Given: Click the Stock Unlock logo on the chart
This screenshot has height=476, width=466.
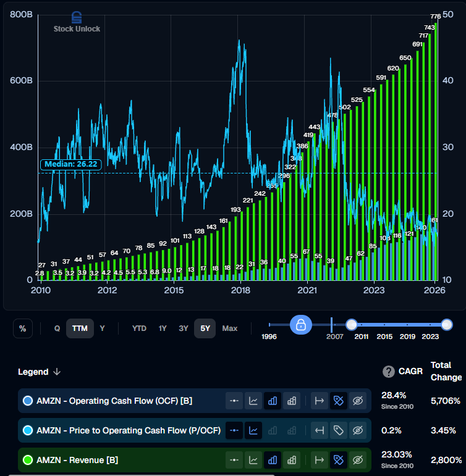Looking at the screenshot, I should [x=77, y=22].
